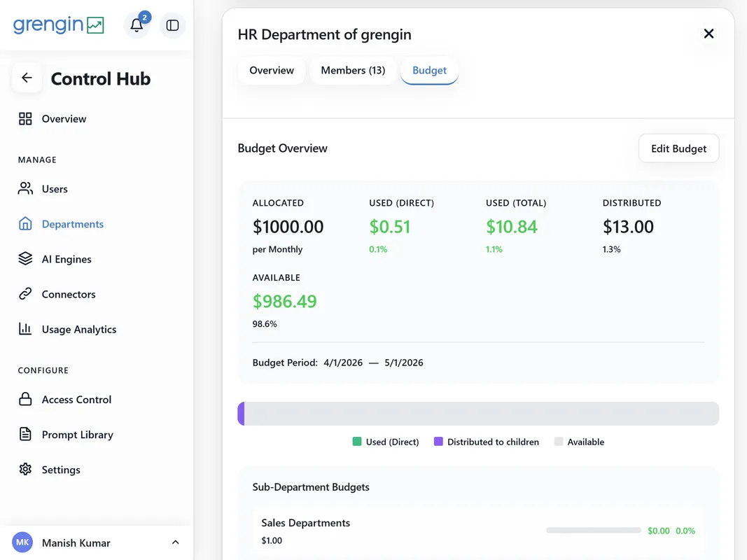Click the 0.0% Sales Departments usage

[685, 531]
